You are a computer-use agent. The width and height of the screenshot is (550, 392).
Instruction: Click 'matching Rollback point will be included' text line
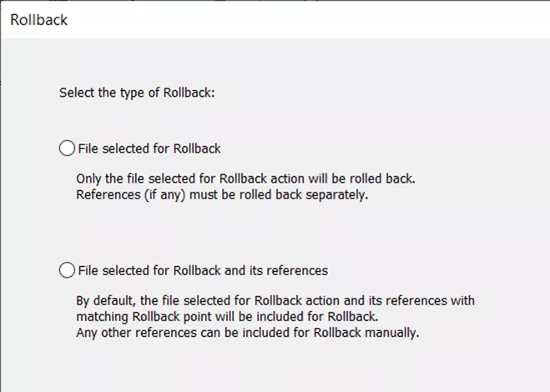pos(227,317)
